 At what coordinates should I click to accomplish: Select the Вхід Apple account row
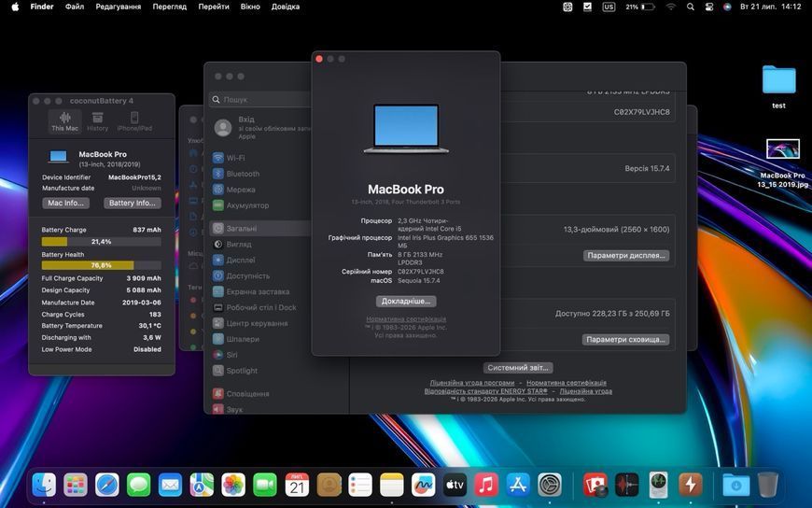coord(261,128)
